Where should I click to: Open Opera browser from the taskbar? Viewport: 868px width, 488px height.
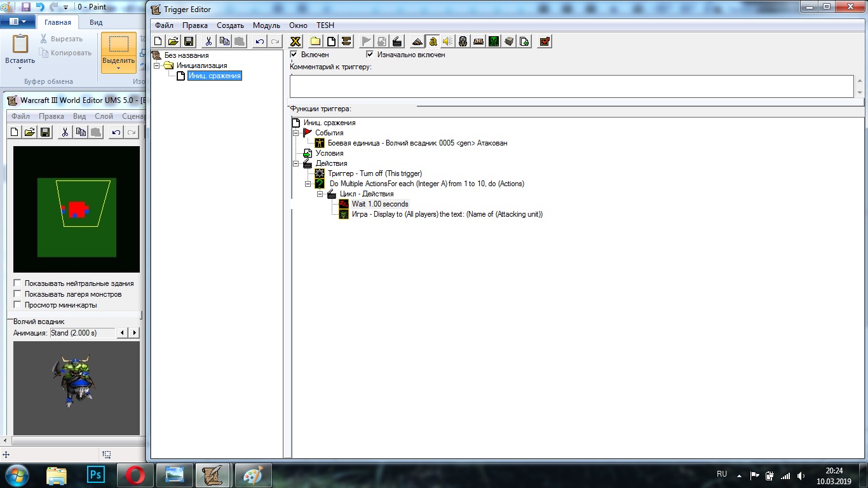135,475
